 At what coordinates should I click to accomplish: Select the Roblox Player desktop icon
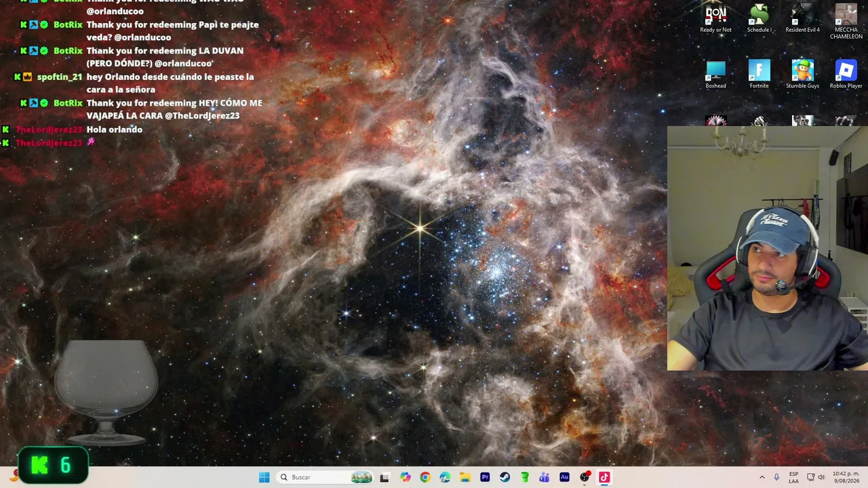coord(846,75)
